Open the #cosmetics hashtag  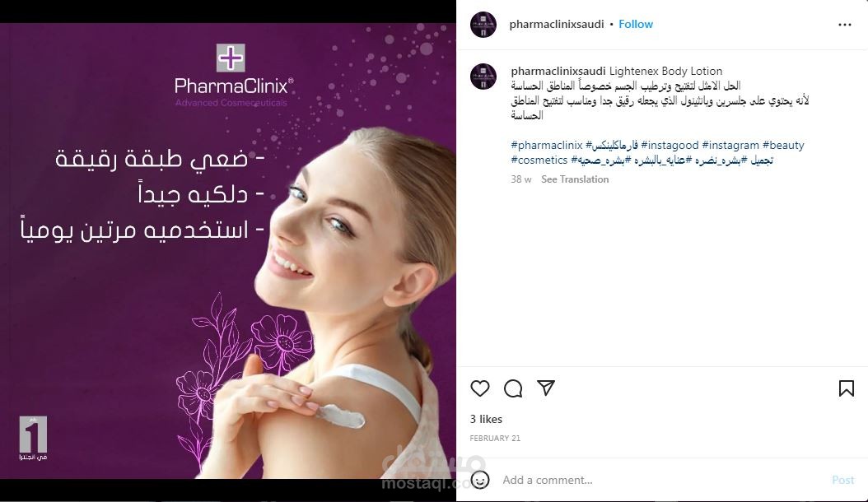coord(539,160)
